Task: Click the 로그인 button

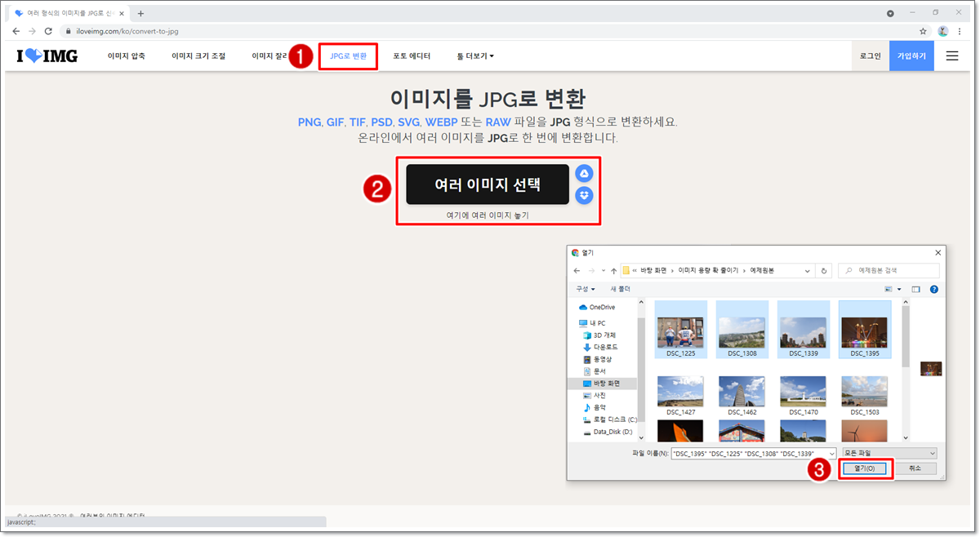Action: [870, 56]
